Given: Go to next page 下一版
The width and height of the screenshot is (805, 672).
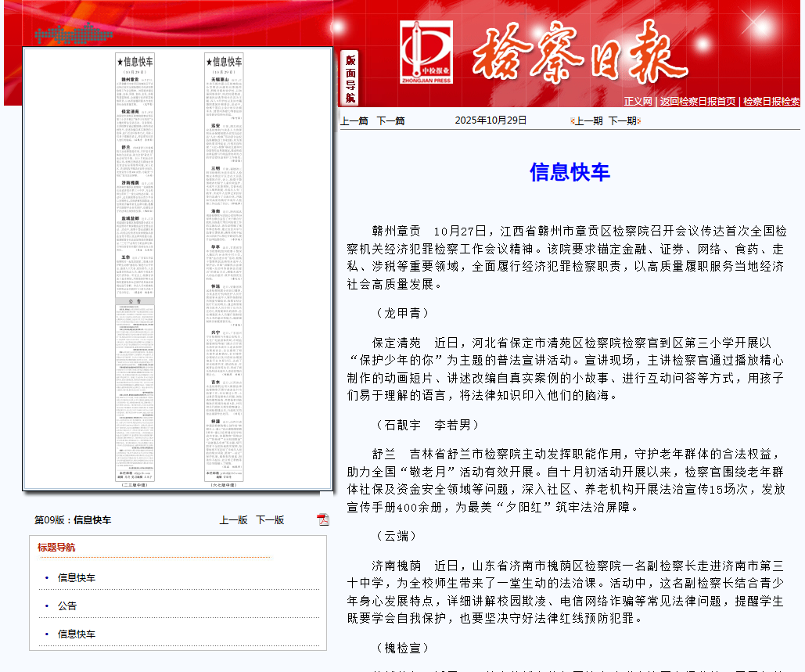Looking at the screenshot, I should (x=270, y=520).
